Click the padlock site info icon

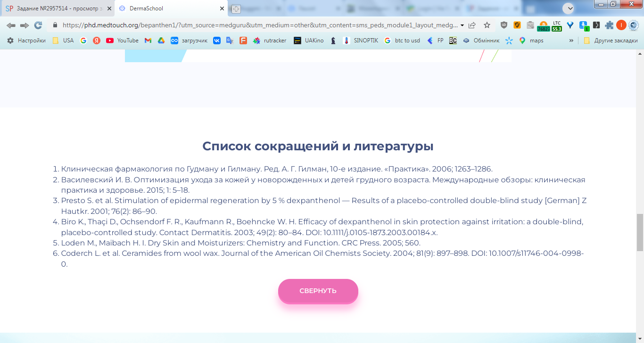tap(55, 25)
